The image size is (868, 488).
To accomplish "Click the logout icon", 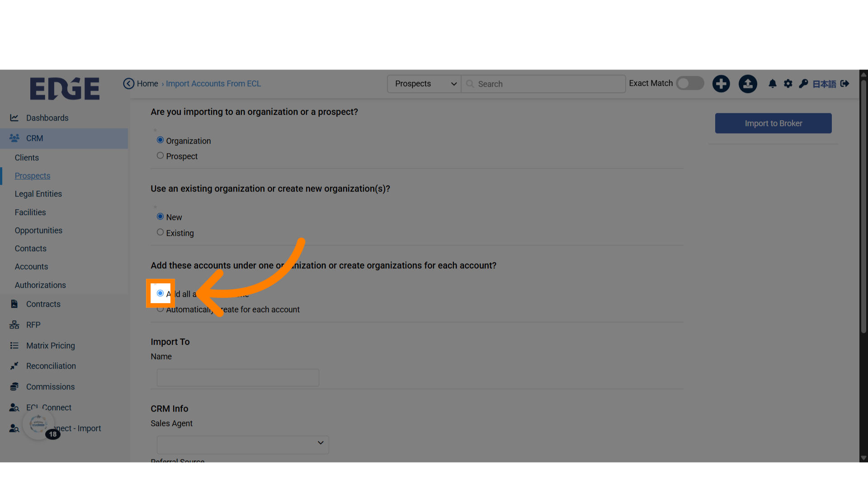I will click(844, 84).
